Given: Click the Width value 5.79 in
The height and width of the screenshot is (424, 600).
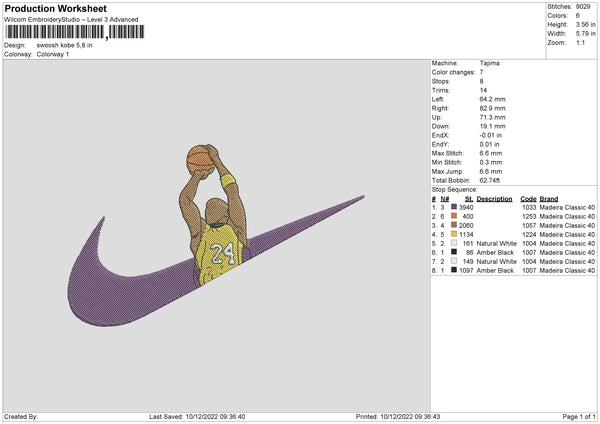Looking at the screenshot, I should [586, 33].
